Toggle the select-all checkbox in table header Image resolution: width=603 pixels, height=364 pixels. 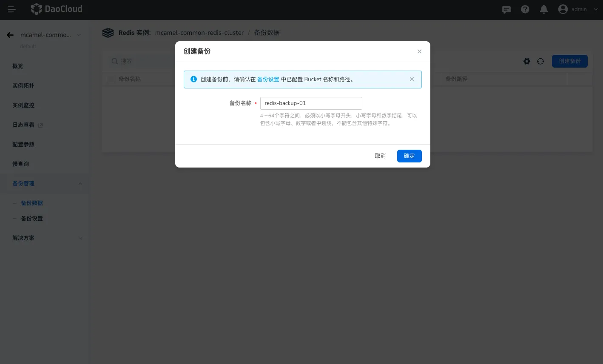pos(111,80)
